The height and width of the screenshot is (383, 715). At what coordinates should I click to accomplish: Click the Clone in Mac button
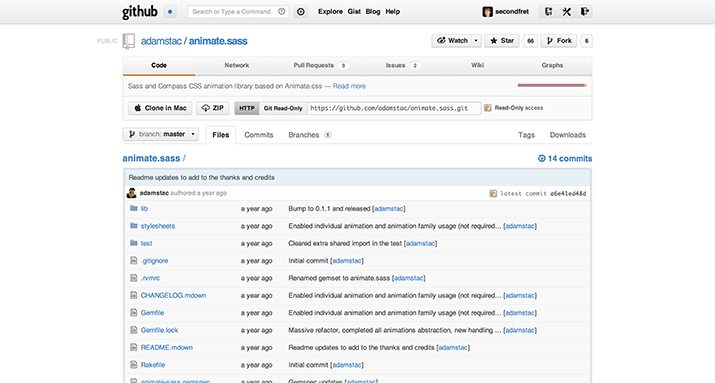point(160,108)
